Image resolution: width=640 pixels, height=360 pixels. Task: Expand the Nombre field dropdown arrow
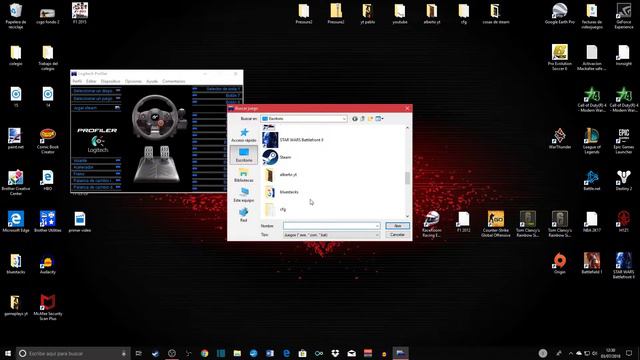[x=377, y=226]
